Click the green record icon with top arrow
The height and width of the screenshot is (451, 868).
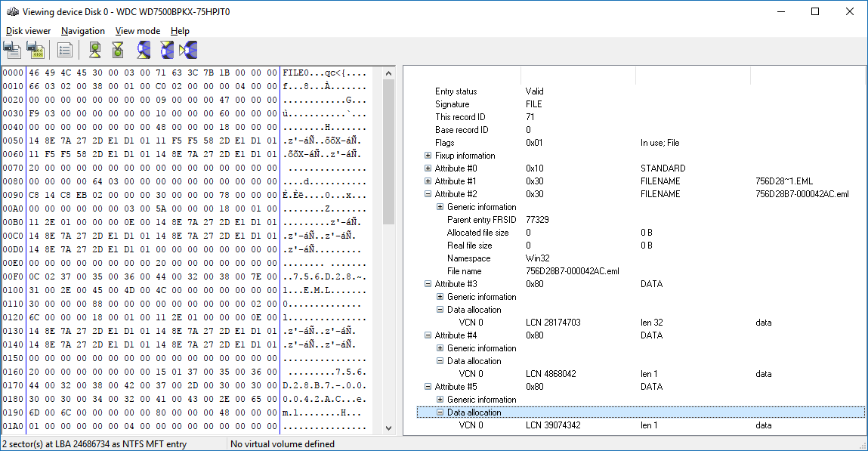tap(118, 50)
